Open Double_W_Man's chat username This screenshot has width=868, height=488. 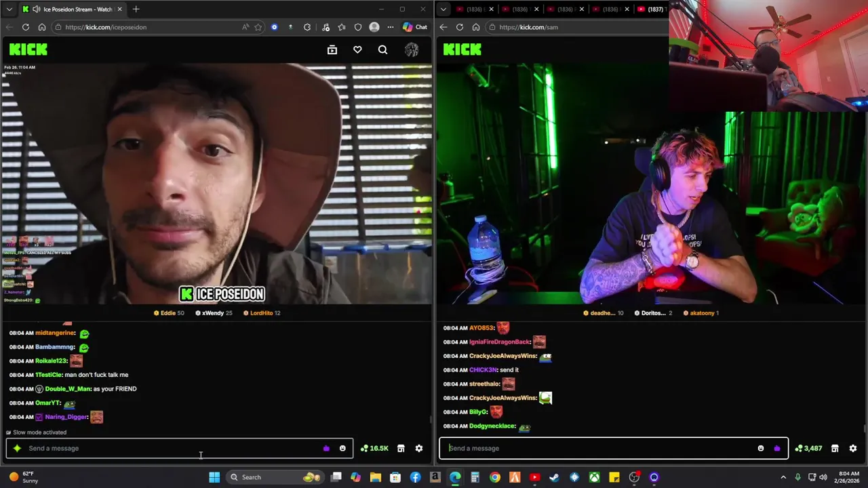pyautogui.click(x=68, y=389)
